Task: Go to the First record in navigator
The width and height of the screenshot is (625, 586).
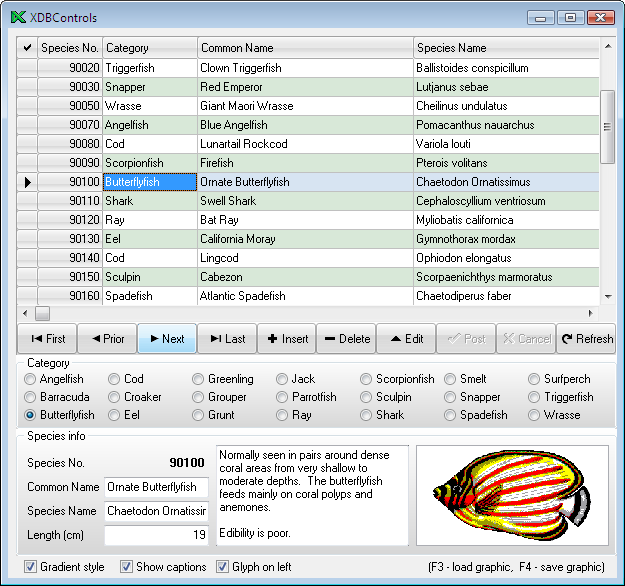Action: coord(47,339)
